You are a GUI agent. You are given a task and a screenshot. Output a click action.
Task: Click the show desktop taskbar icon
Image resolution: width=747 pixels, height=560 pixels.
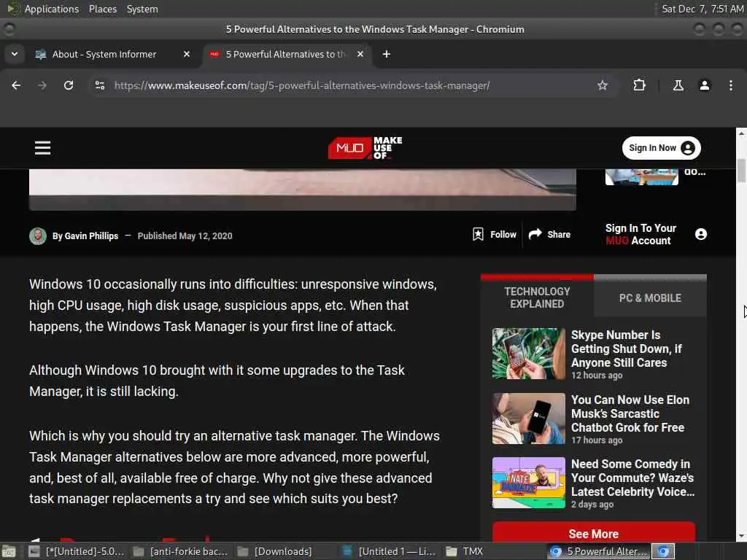pos(9,551)
